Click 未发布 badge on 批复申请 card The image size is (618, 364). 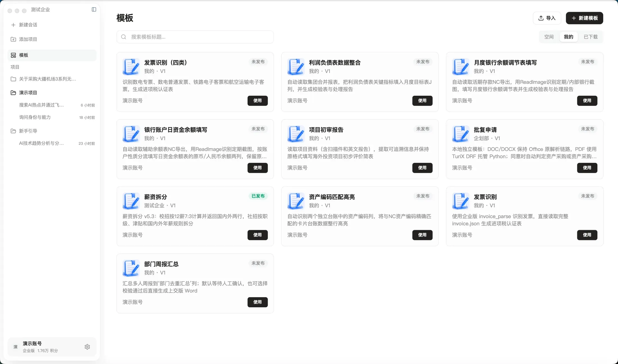click(588, 129)
